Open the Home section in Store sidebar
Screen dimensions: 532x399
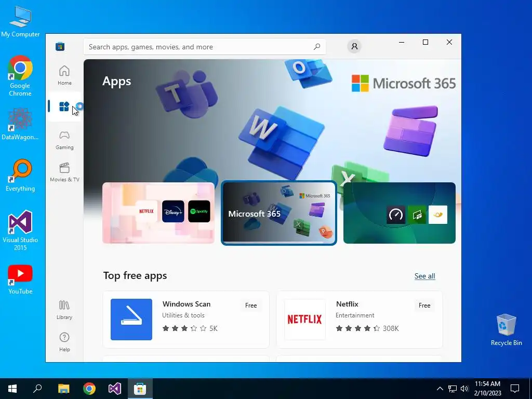[x=64, y=75]
